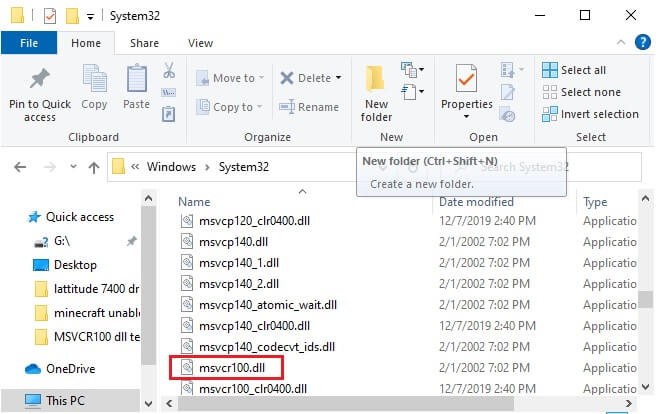Switch to the View tab
The width and height of the screenshot is (660, 414).
click(200, 43)
